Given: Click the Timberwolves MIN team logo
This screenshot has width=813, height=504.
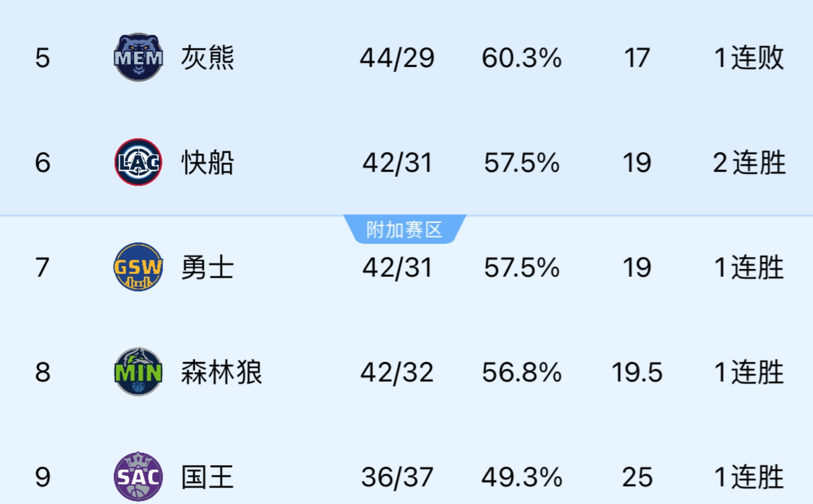Looking at the screenshot, I should [x=138, y=372].
